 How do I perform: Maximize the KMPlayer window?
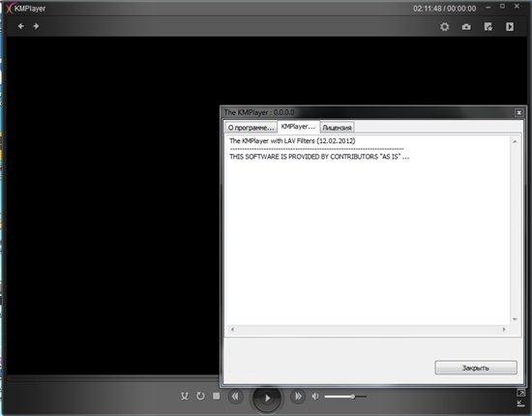(502, 7)
